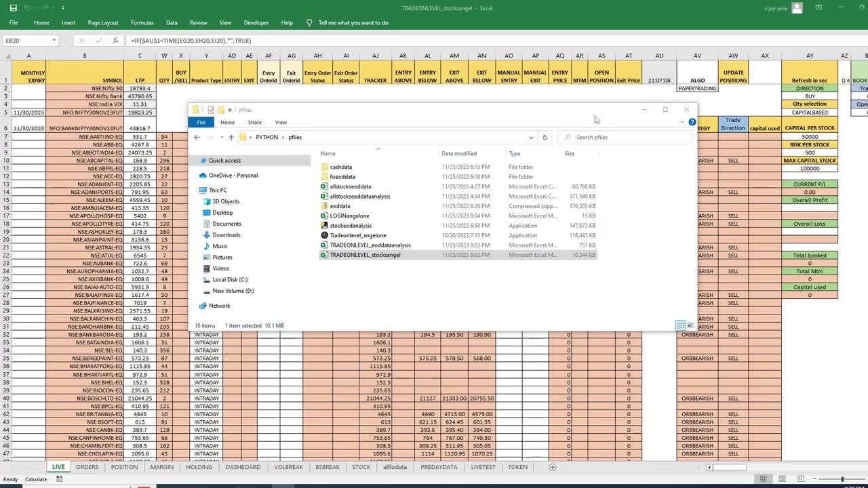
Task: Save the workbook using the Excel Save icon
Action: [14, 8]
